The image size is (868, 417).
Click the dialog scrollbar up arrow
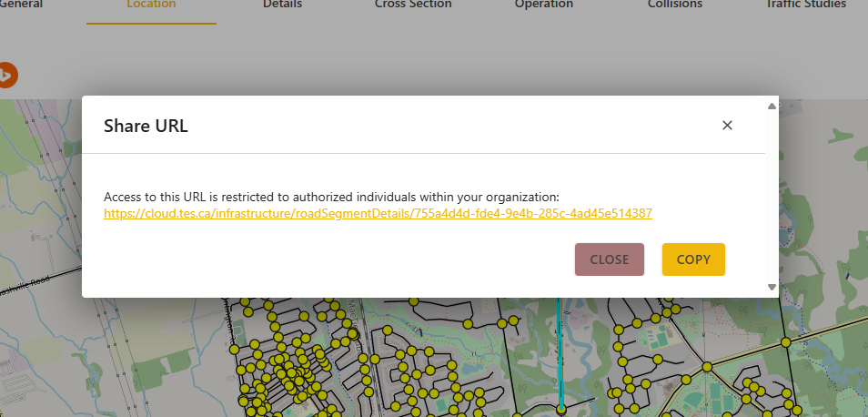tap(772, 107)
